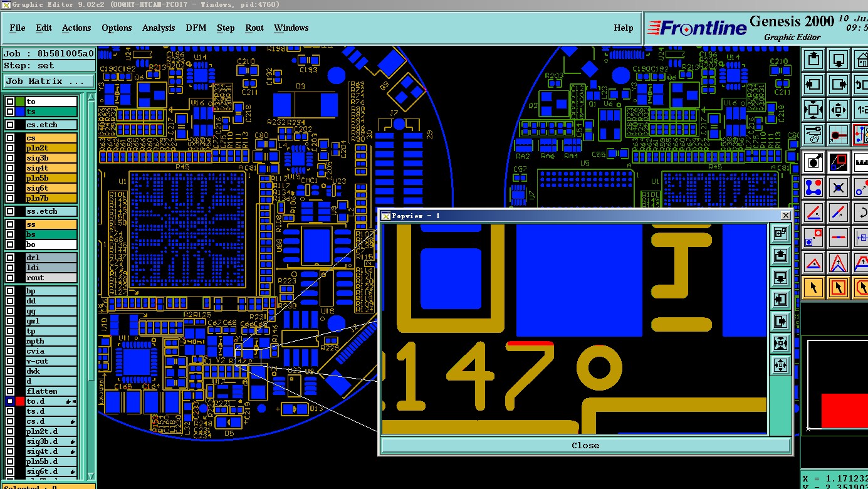Select the blue X delete-point tool
The image size is (868, 489).
pyautogui.click(x=839, y=187)
